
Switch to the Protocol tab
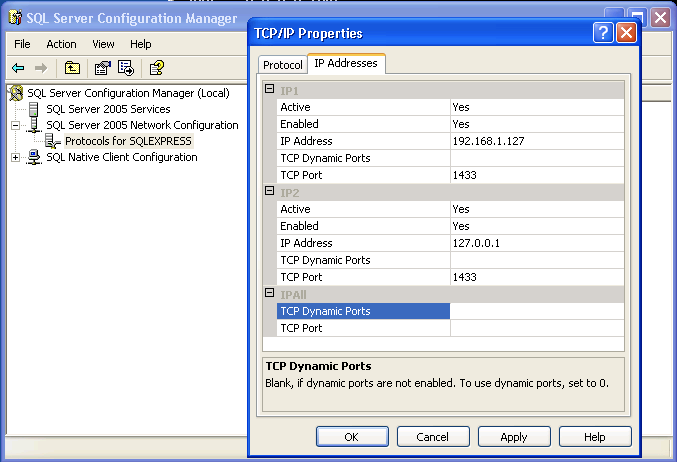283,65
